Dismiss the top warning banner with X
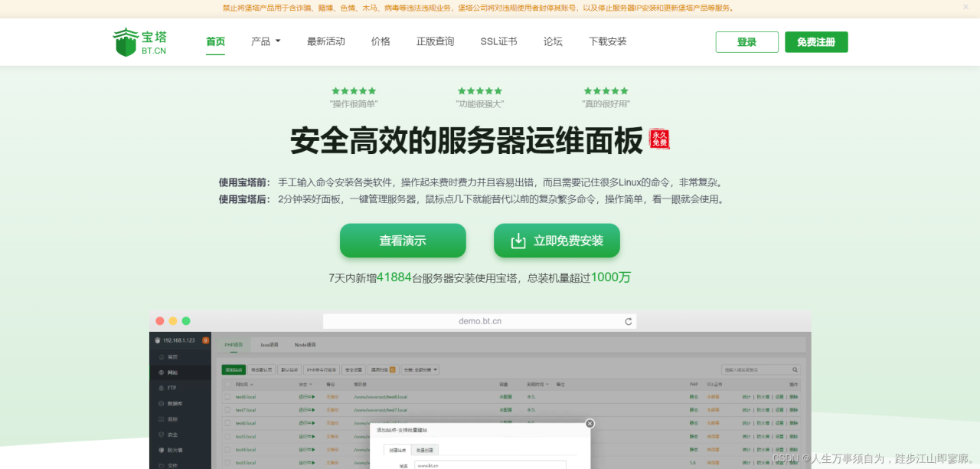 [965, 7]
